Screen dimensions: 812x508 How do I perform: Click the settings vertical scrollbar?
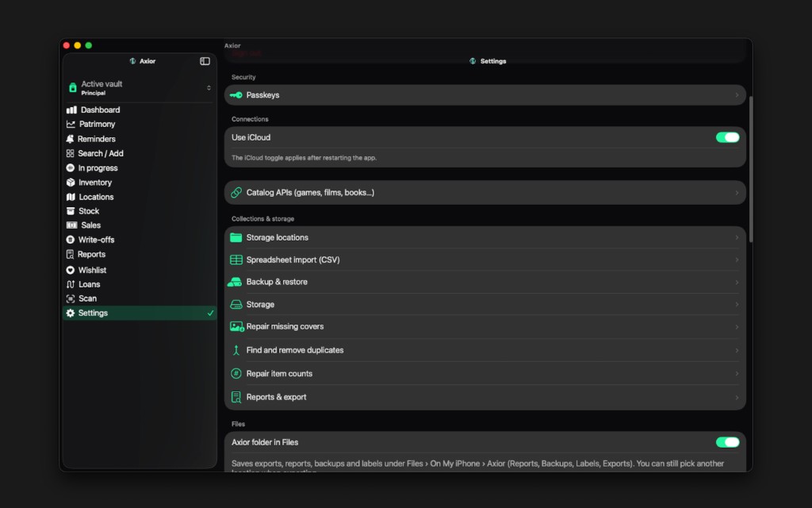[750, 170]
